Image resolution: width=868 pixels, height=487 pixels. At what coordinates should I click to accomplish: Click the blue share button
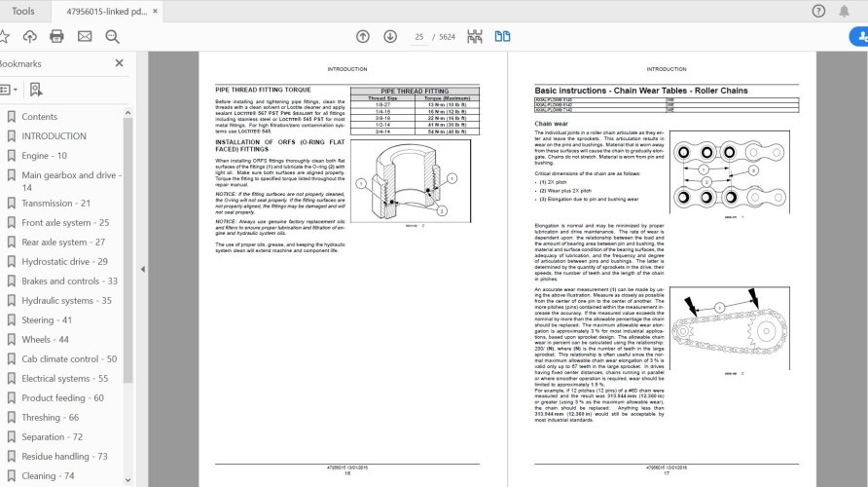pos(859,37)
